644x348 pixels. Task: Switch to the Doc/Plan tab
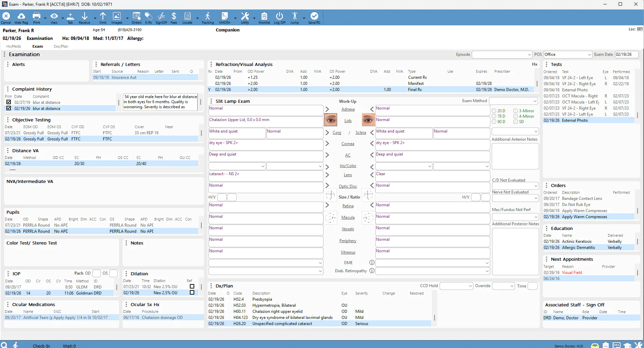[x=61, y=46]
